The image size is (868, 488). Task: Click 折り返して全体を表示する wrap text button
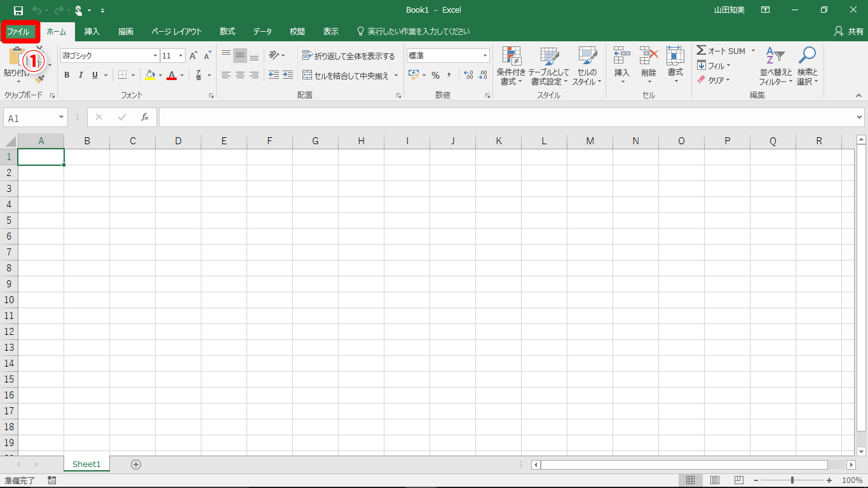[x=349, y=56]
